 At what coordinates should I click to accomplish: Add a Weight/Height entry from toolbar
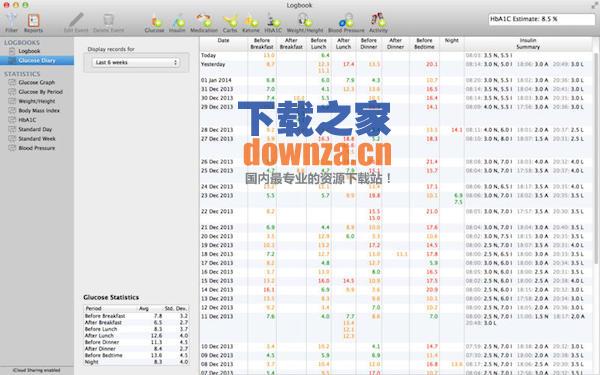(x=305, y=23)
